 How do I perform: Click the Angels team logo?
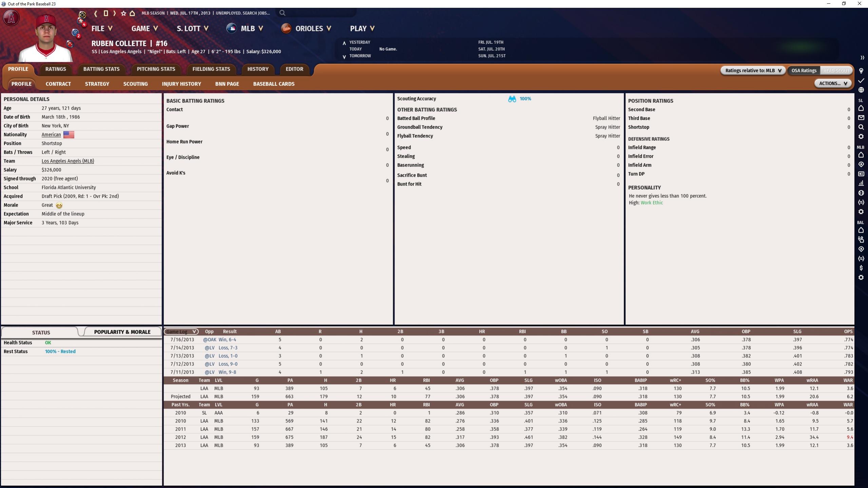pyautogui.click(x=11, y=18)
